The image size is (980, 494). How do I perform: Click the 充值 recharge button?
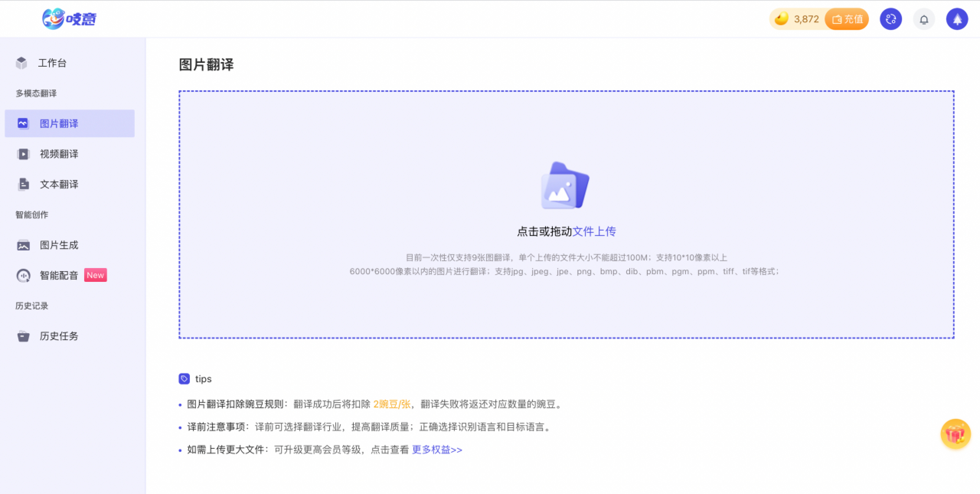pos(847,19)
